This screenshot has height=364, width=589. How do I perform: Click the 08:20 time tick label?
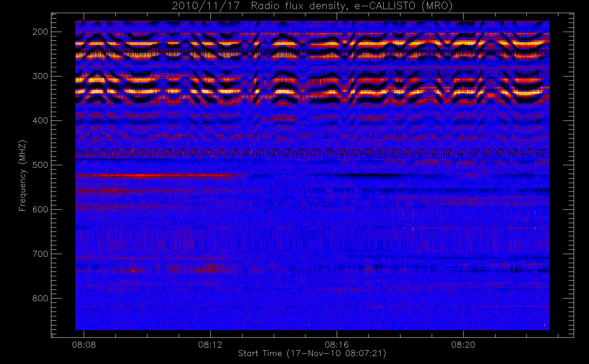463,345
